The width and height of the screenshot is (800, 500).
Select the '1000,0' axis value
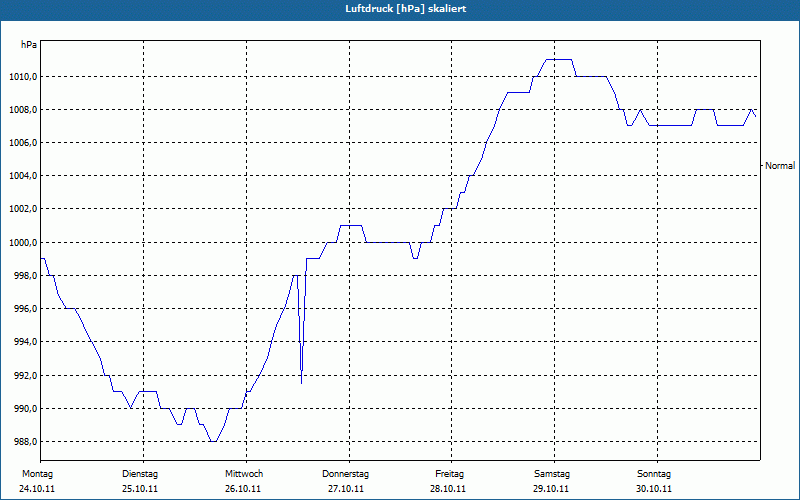pyautogui.click(x=22, y=242)
